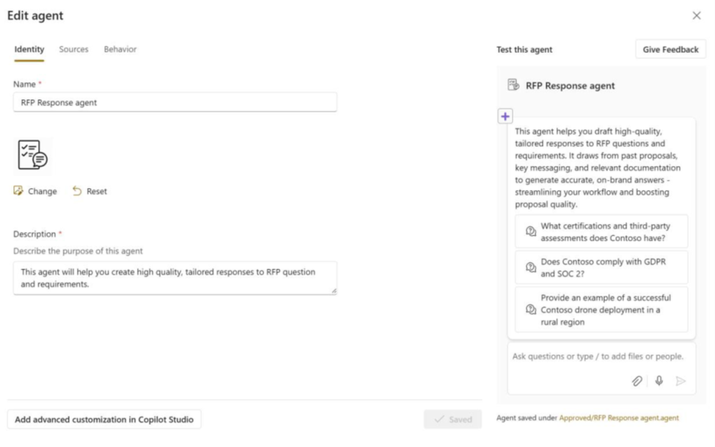
Task: Click the microphone icon in chat box
Action: [659, 381]
